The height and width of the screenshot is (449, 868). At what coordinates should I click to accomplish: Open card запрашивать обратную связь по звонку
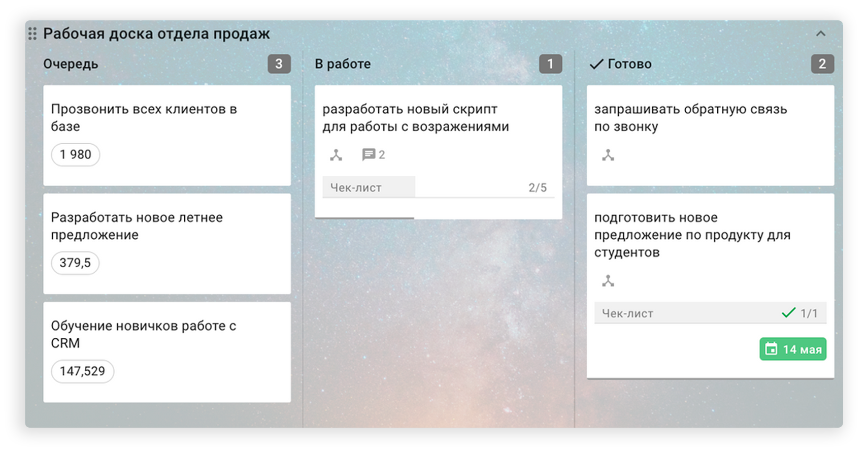tap(710, 135)
